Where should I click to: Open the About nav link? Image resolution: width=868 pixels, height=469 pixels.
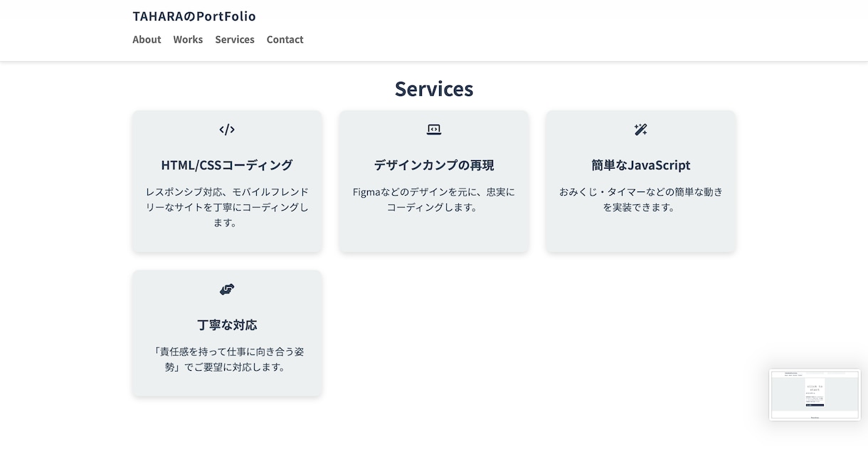(x=147, y=40)
